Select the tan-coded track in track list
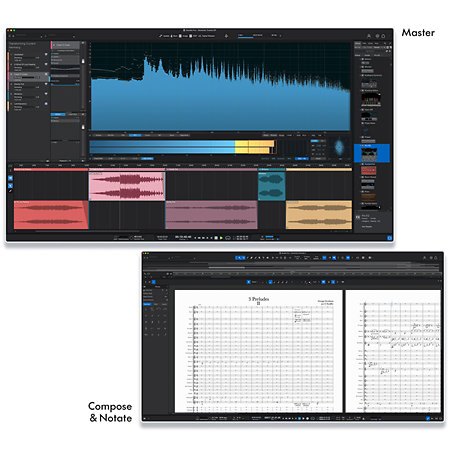450x450 pixels. 28,106
